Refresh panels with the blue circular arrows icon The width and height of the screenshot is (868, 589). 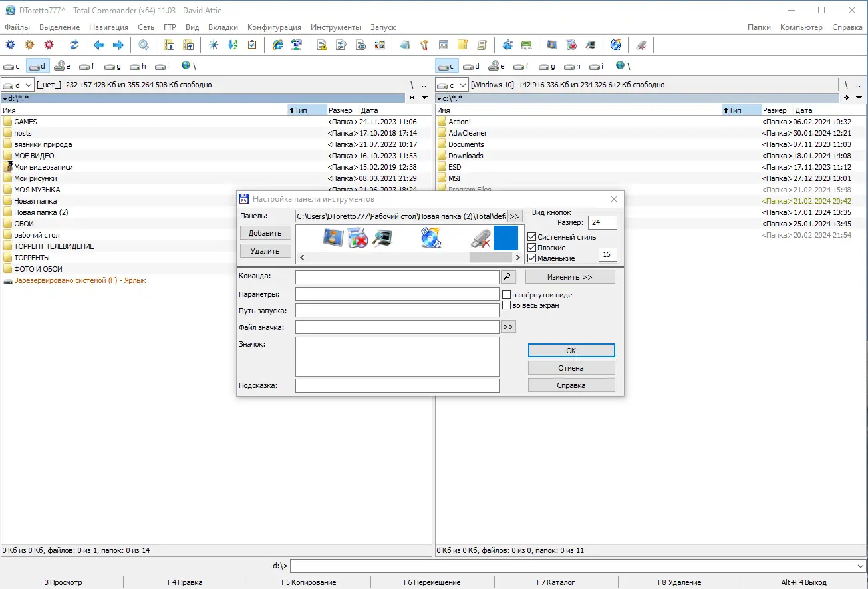(x=74, y=45)
